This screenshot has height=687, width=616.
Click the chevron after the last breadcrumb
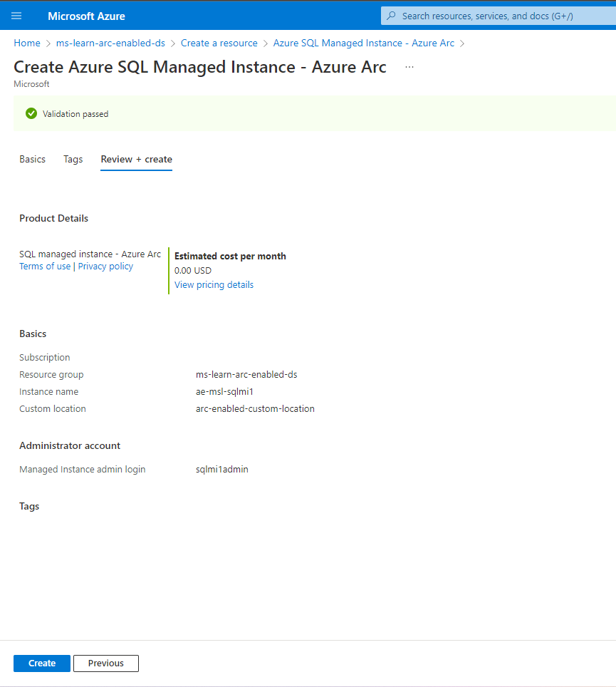[x=462, y=43]
